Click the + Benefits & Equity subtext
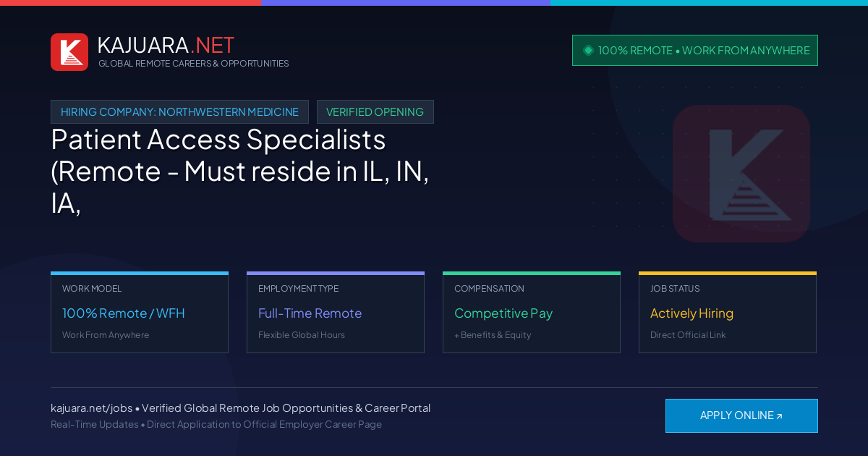 tap(493, 335)
